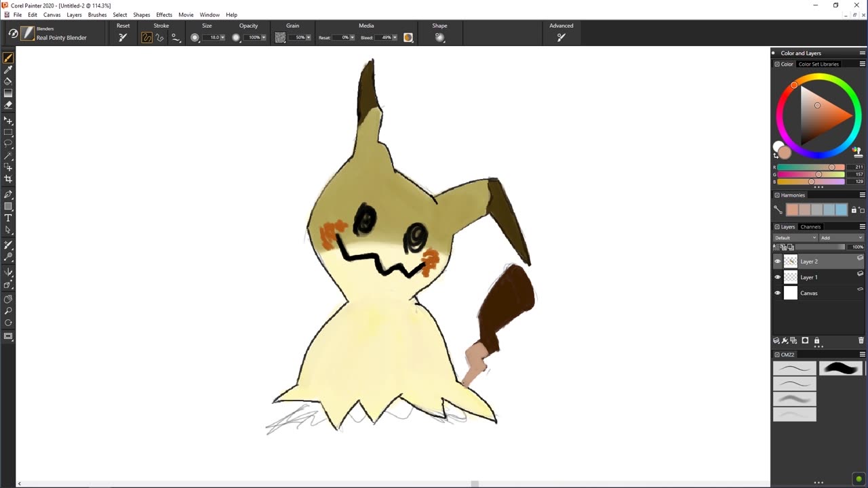
Task: Open the brush Shape options icon
Action: (439, 37)
